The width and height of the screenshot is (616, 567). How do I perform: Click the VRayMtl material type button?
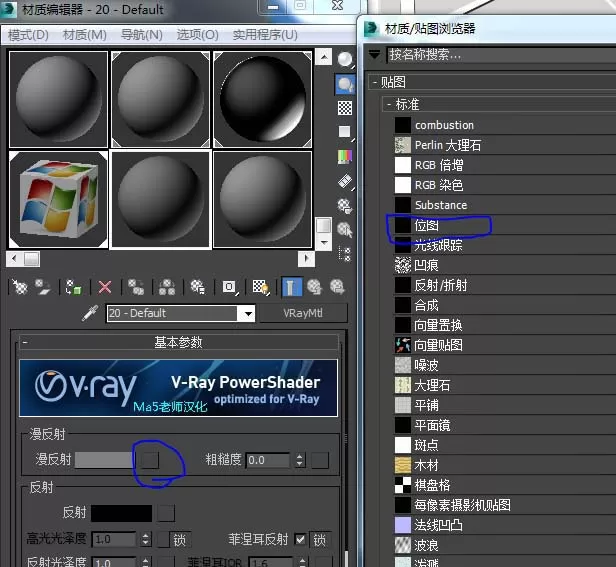[303, 313]
